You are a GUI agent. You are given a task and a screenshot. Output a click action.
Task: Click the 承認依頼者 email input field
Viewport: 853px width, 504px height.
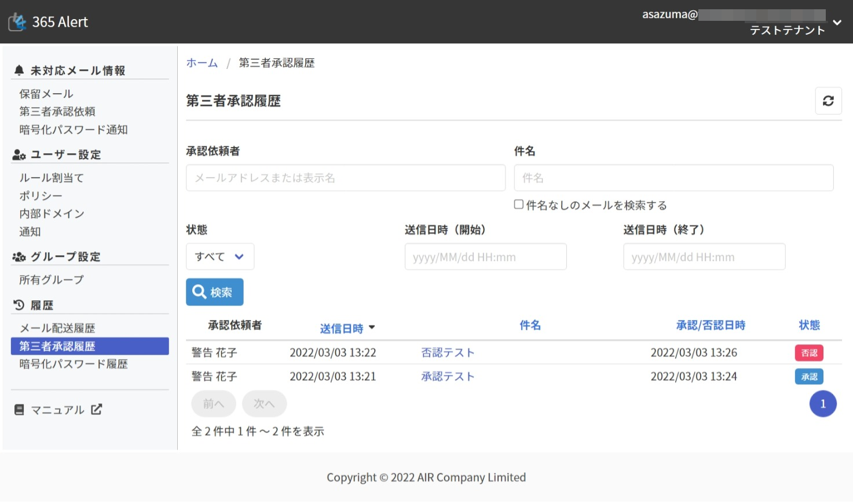pos(345,178)
